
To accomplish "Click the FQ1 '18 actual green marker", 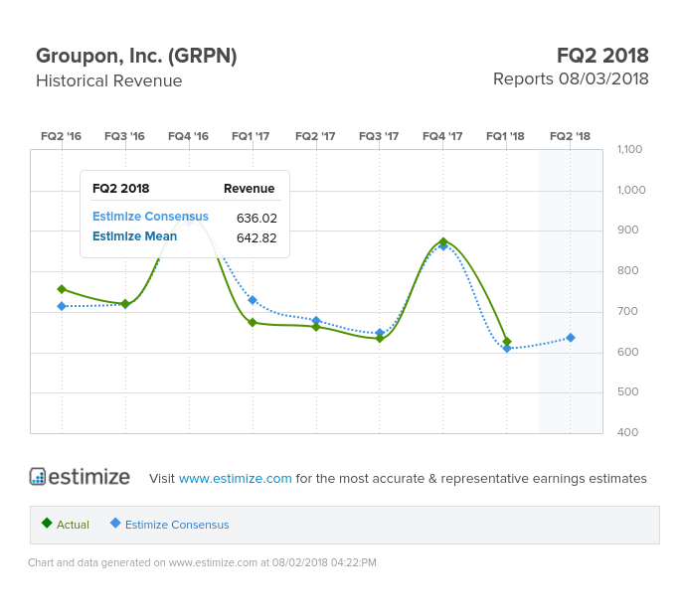I will point(507,342).
